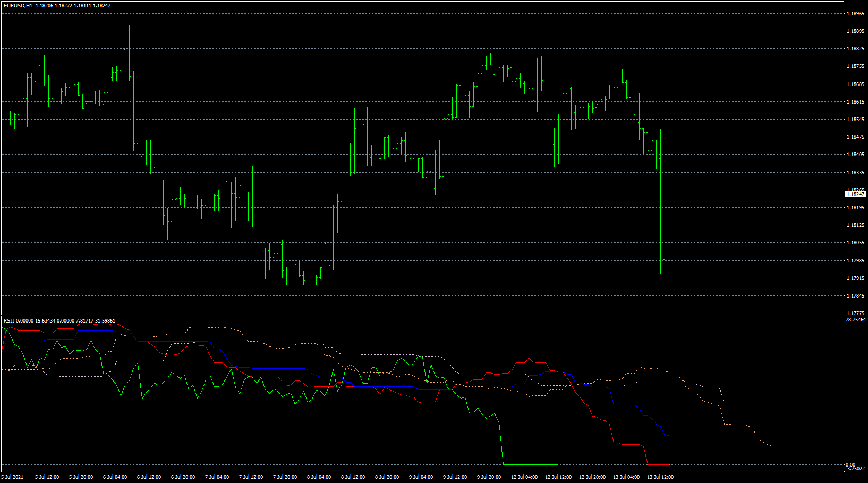868x483 pixels.
Task: Click the 13 Jul 12:00 time label
Action: pyautogui.click(x=660, y=477)
